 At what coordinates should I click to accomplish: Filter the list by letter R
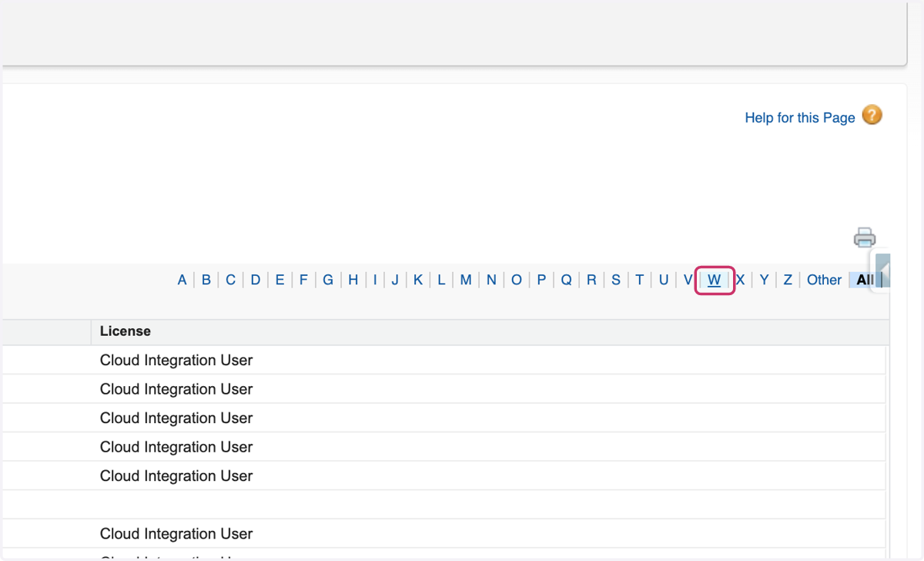pos(591,280)
